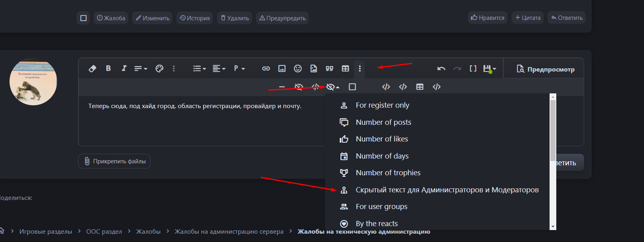Viewport: 644px width, 242px height.
Task: Click the undo arrow
Action: point(441,68)
